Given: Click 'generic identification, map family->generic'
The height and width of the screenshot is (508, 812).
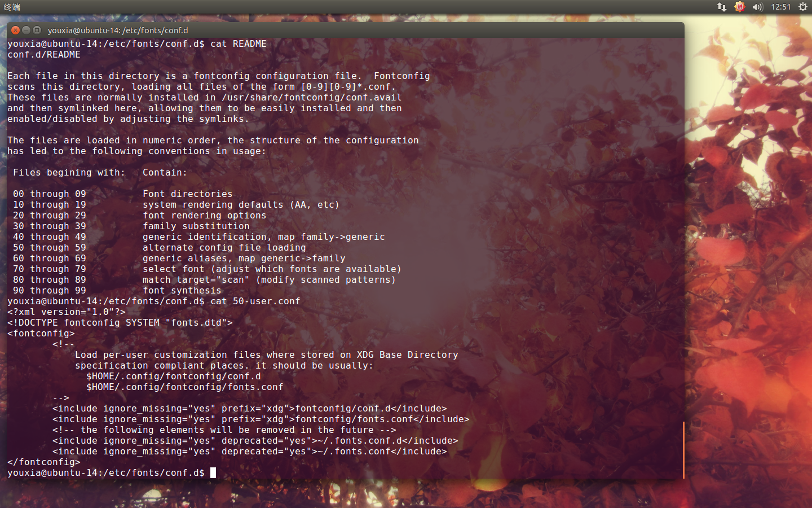Looking at the screenshot, I should pos(264,237).
